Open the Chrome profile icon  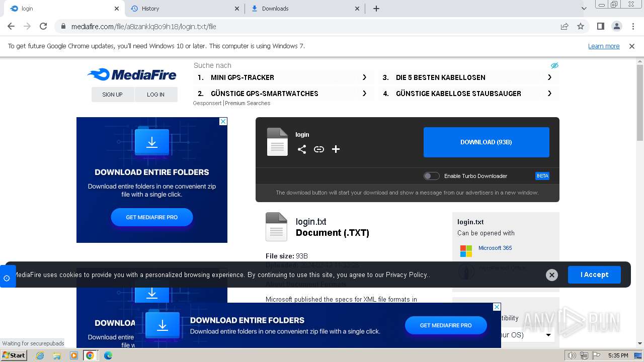(x=616, y=26)
